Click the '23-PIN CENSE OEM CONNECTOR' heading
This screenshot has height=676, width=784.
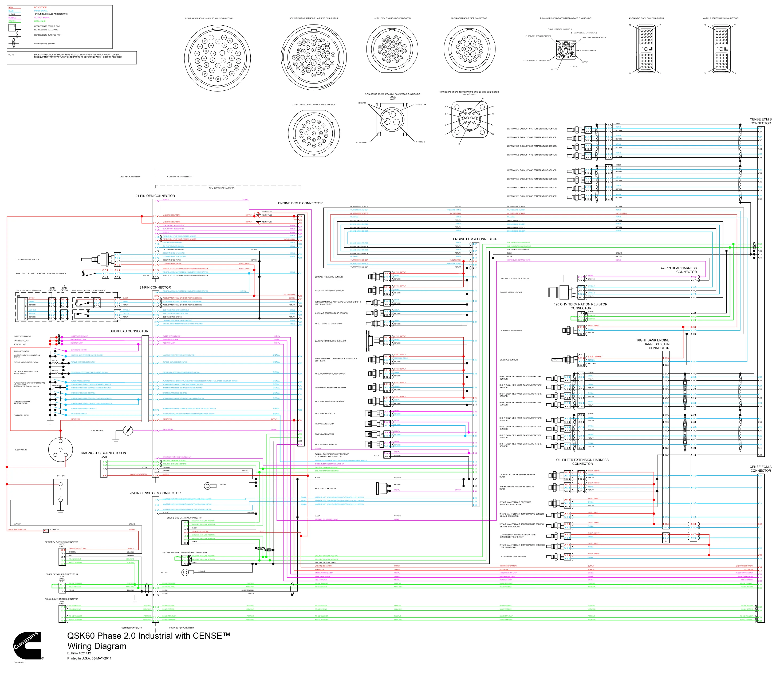click(155, 493)
